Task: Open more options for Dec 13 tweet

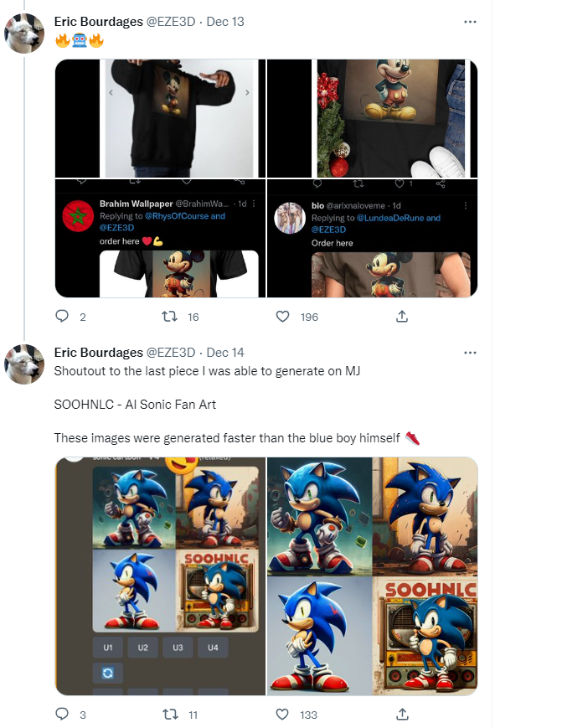Action: 470,22
